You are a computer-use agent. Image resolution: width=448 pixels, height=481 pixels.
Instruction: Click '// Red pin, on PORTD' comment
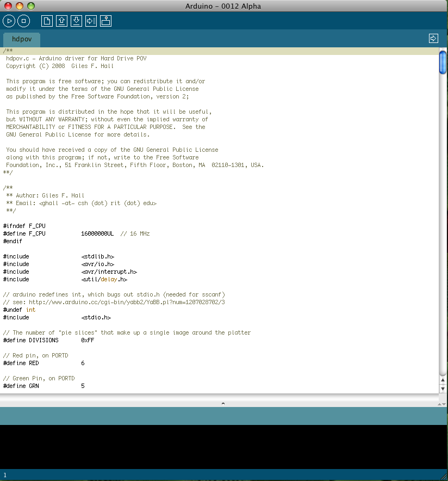point(35,355)
